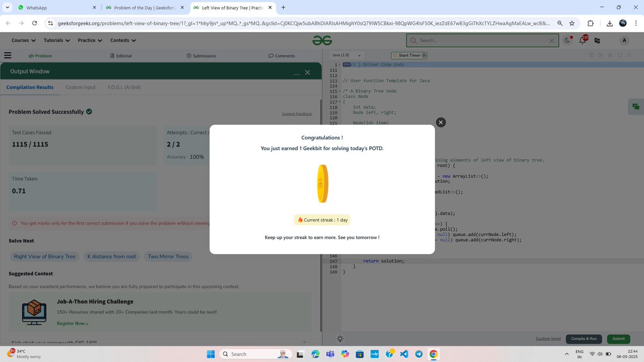
Task: Open K distance from root problem
Action: coord(112,256)
